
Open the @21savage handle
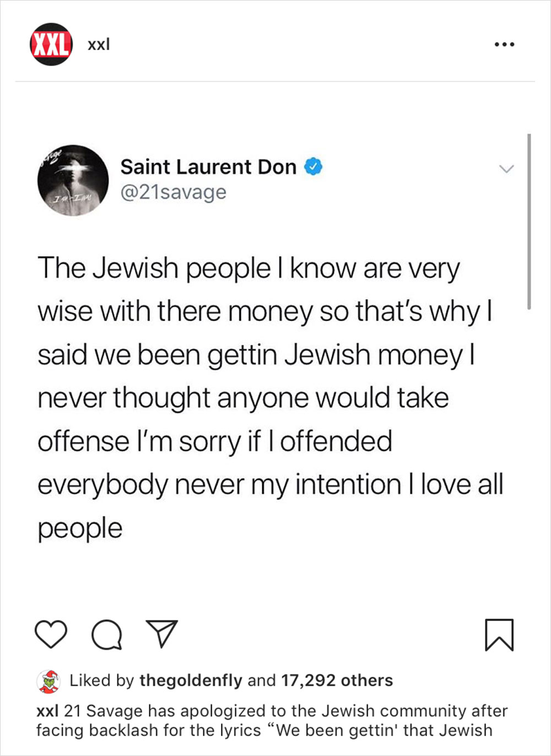(173, 192)
